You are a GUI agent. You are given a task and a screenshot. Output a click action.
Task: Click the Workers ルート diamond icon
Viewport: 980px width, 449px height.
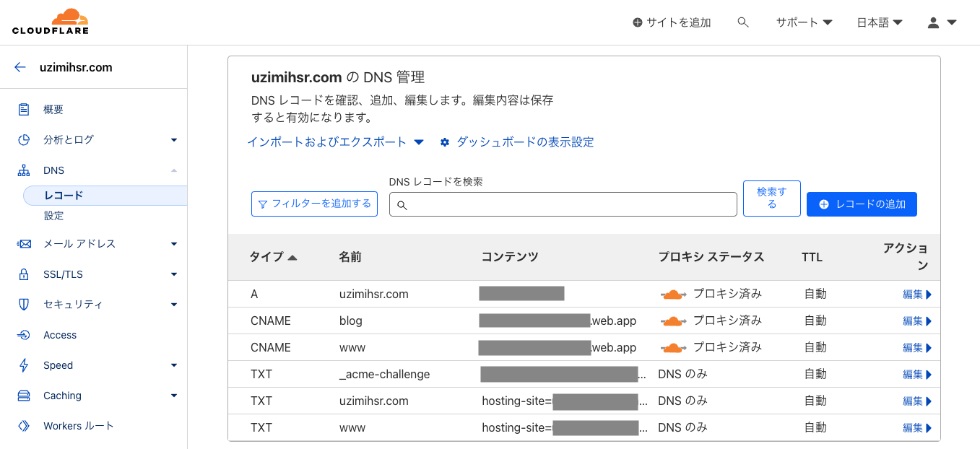point(24,426)
